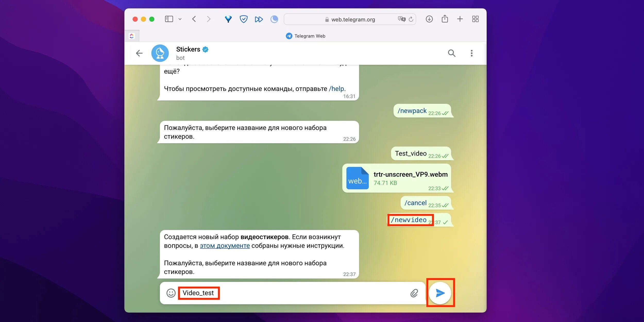Open the attachment paperclip menu
This screenshot has width=644, height=322.
click(x=414, y=293)
